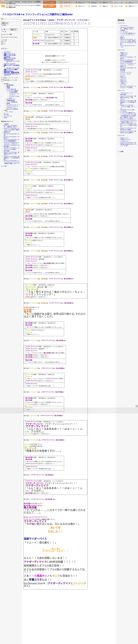
Task: Open 雑談室 link
Action: pos(8,87)
